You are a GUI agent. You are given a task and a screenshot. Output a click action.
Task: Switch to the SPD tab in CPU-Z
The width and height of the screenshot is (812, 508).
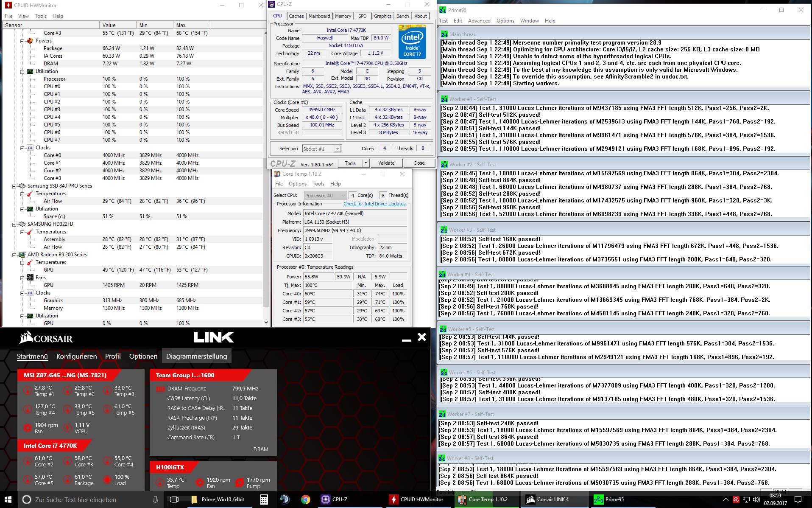tap(362, 16)
